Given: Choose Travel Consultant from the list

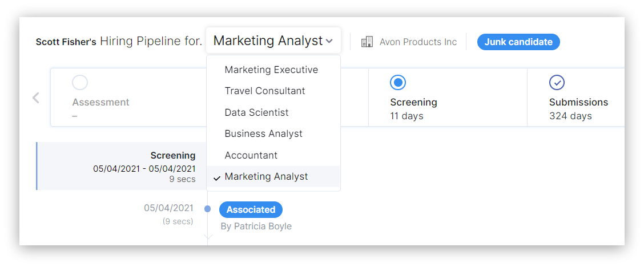Looking at the screenshot, I should point(265,91).
